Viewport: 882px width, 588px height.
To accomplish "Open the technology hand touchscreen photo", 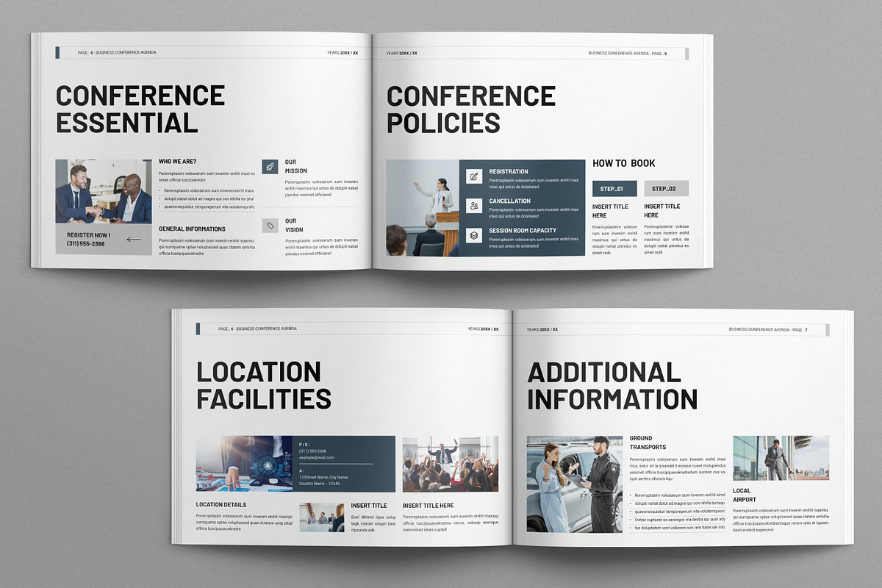I will click(244, 464).
